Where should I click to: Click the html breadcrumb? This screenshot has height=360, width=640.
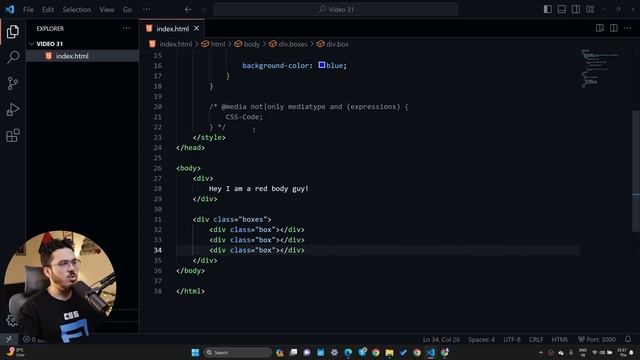click(x=218, y=44)
